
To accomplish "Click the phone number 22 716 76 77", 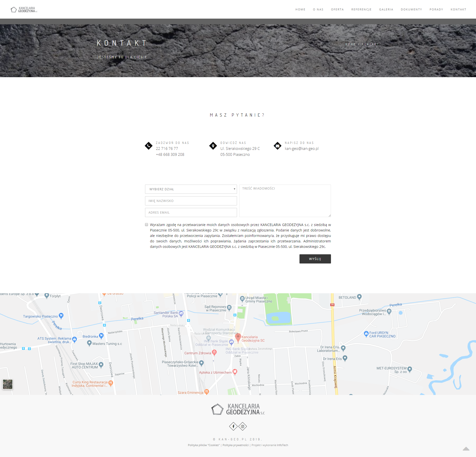I will [x=167, y=149].
